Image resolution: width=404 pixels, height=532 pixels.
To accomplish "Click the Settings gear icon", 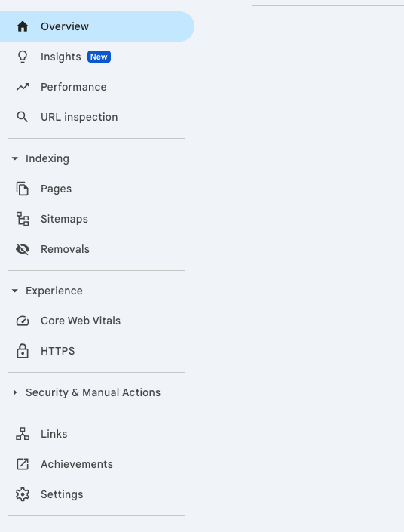I will [23, 494].
